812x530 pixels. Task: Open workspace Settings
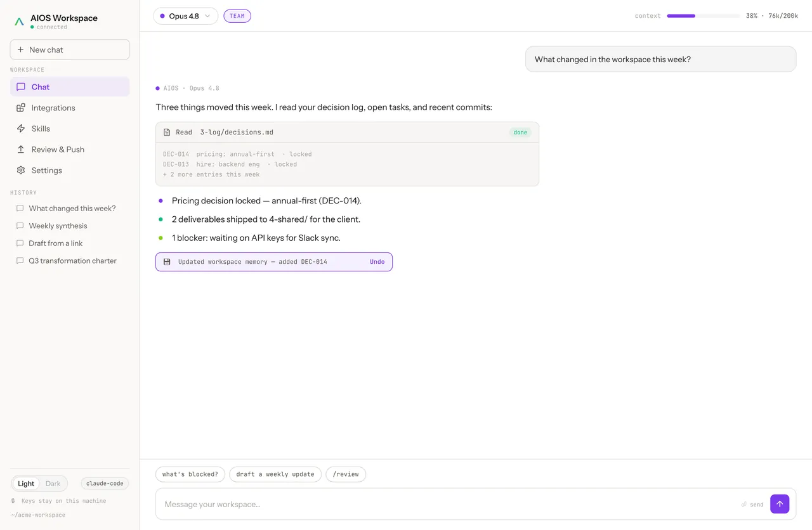tap(70, 171)
